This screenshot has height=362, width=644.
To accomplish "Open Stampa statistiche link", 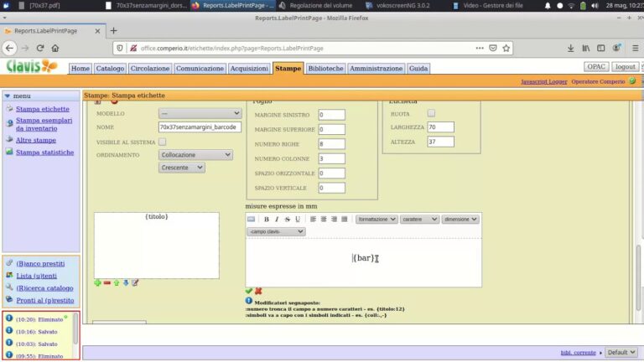I will [44, 153].
